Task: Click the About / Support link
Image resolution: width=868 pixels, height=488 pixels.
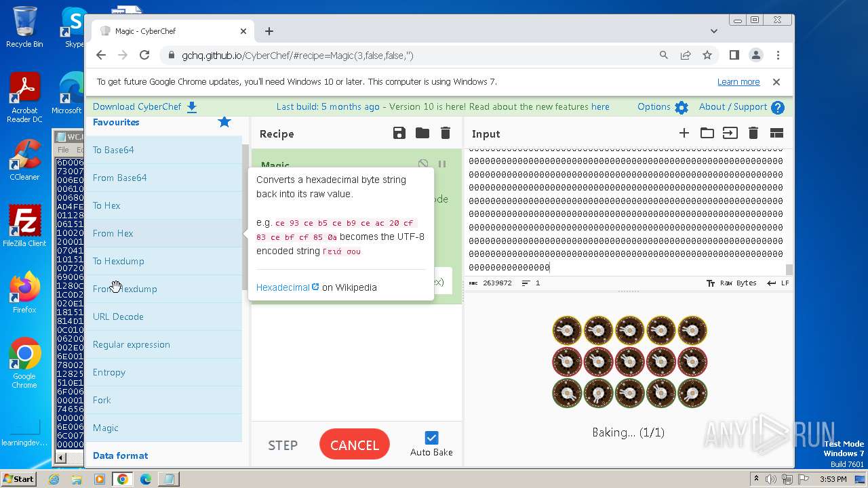Action: click(x=733, y=107)
